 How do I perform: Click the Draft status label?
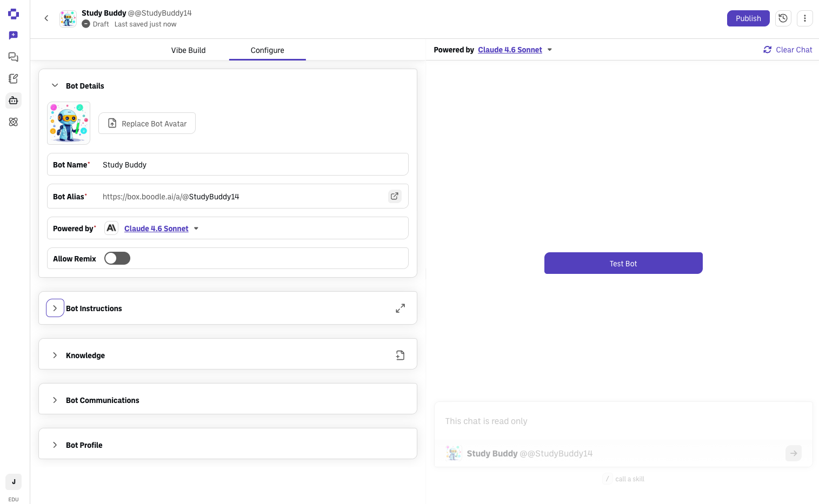[x=101, y=24]
